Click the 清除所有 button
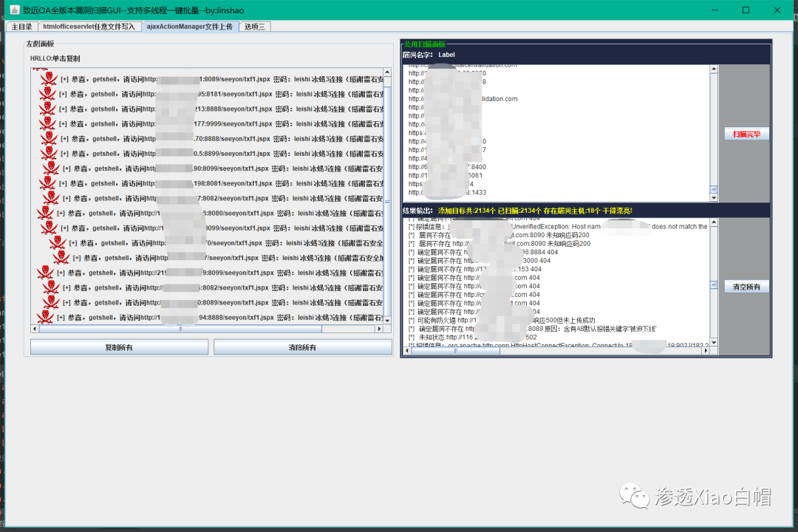 pos(302,347)
